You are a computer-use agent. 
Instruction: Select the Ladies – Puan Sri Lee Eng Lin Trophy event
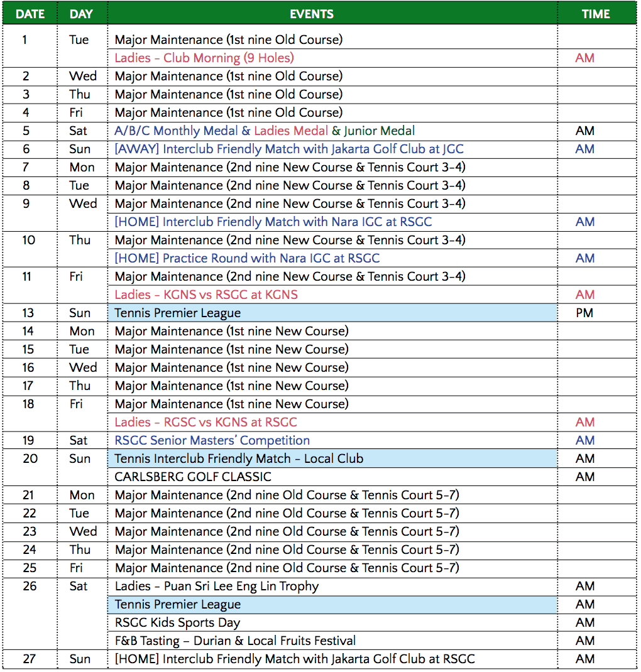click(217, 586)
